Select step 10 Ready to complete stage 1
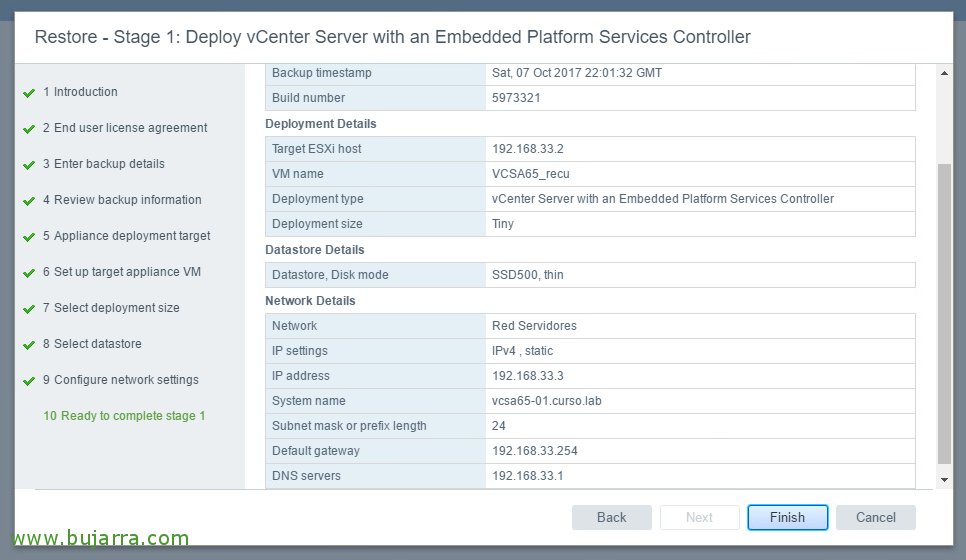 click(x=124, y=416)
